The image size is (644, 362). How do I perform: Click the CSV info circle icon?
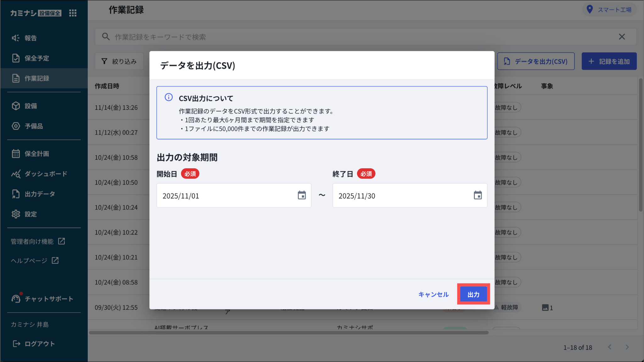click(169, 97)
